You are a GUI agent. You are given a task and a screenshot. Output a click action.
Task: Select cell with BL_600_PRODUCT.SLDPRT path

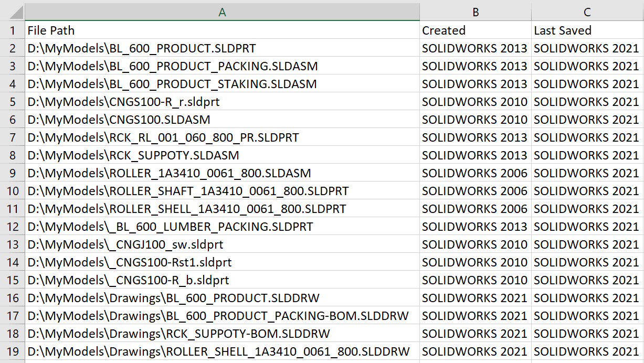[x=222, y=48]
